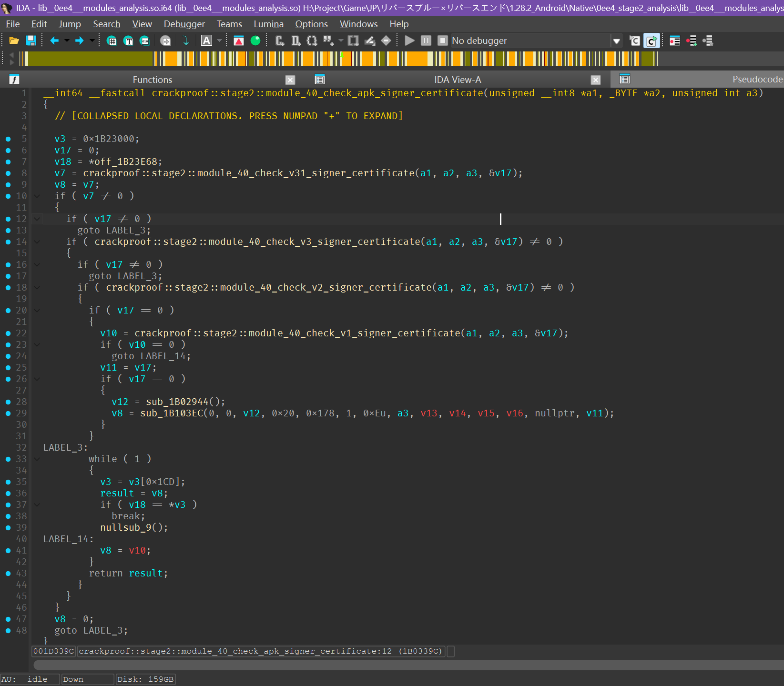Viewport: 784px width, 686px height.
Task: Toggle breakpoint dot on line 43
Action: click(x=8, y=574)
